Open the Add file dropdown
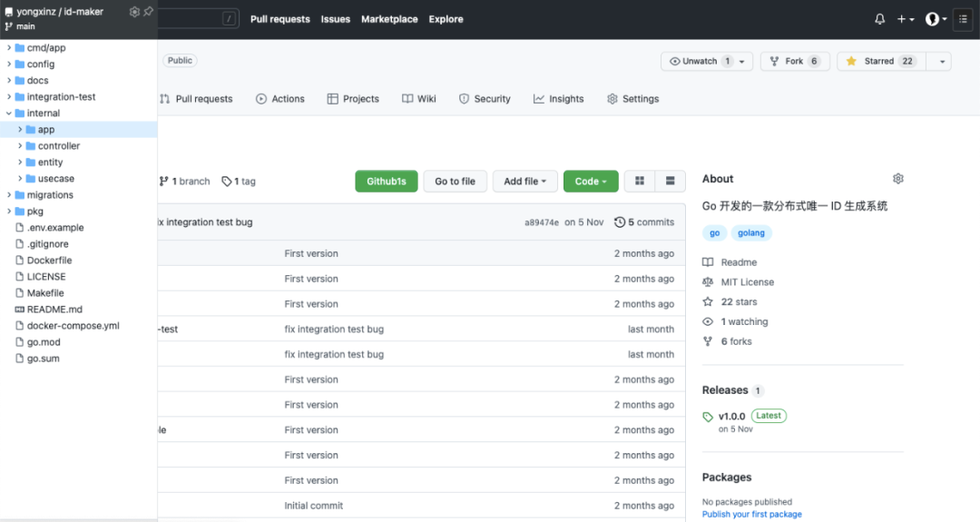Image resolution: width=980 pixels, height=522 pixels. (524, 182)
